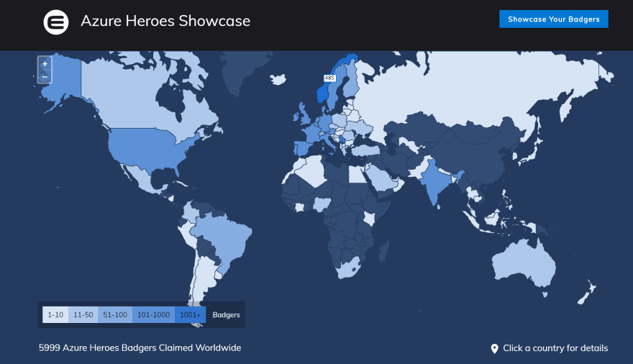
Task: Zoom out the map with minus button
Action: click(x=45, y=77)
